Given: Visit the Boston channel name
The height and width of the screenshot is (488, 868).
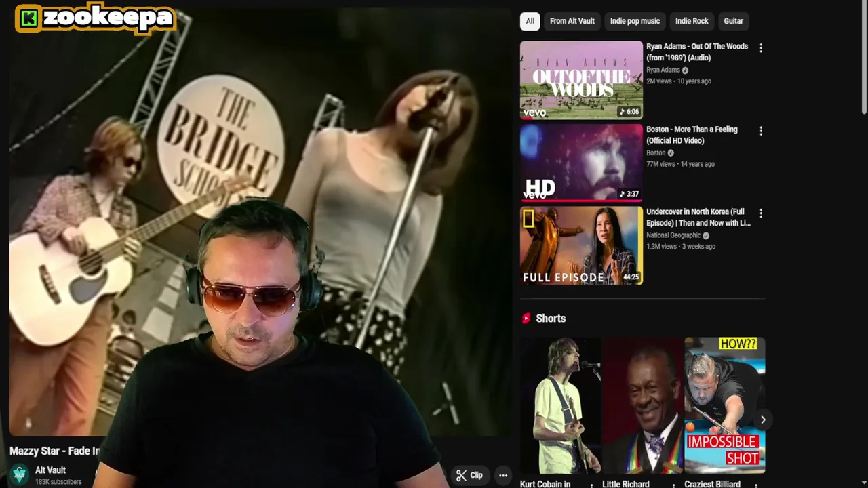Looking at the screenshot, I should click(x=656, y=152).
